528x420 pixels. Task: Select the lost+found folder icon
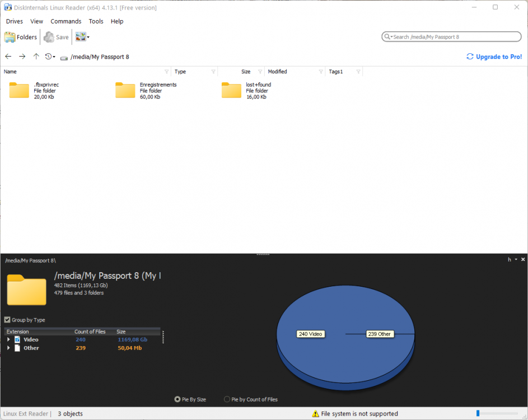click(231, 90)
